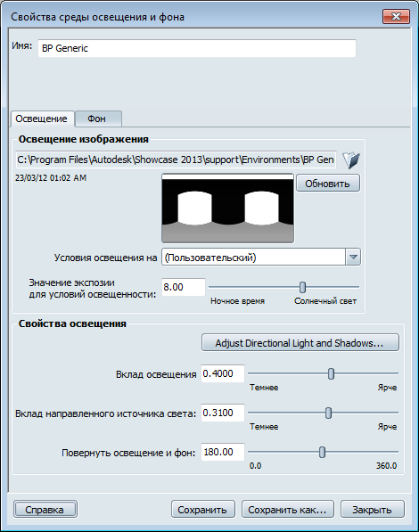This screenshot has width=419, height=532.
Task: Click the directional light contribution slider handle
Action: coord(328,413)
